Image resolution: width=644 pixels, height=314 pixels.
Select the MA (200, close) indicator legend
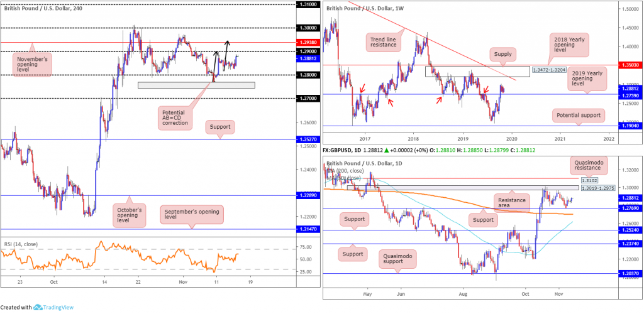pyautogui.click(x=345, y=170)
